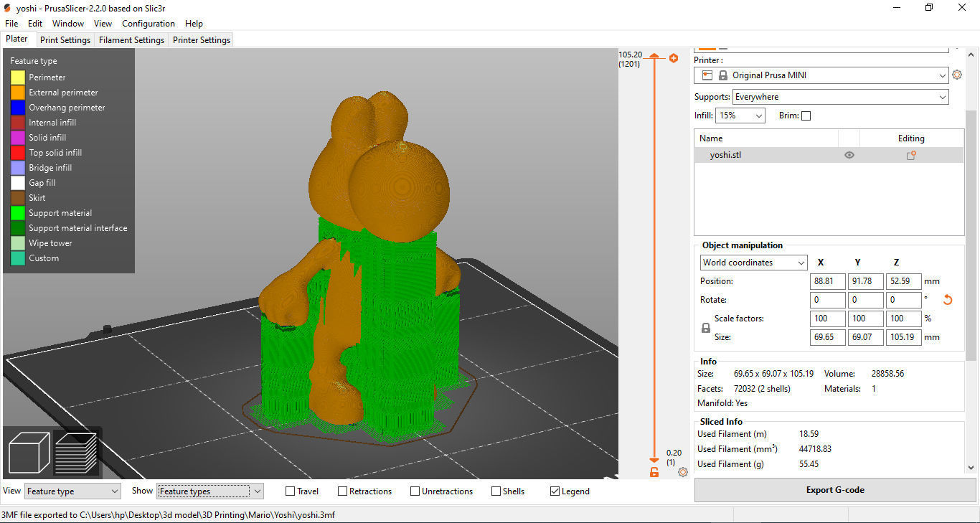This screenshot has width=980, height=523.
Task: Open the Edit menu
Action: click(x=35, y=24)
